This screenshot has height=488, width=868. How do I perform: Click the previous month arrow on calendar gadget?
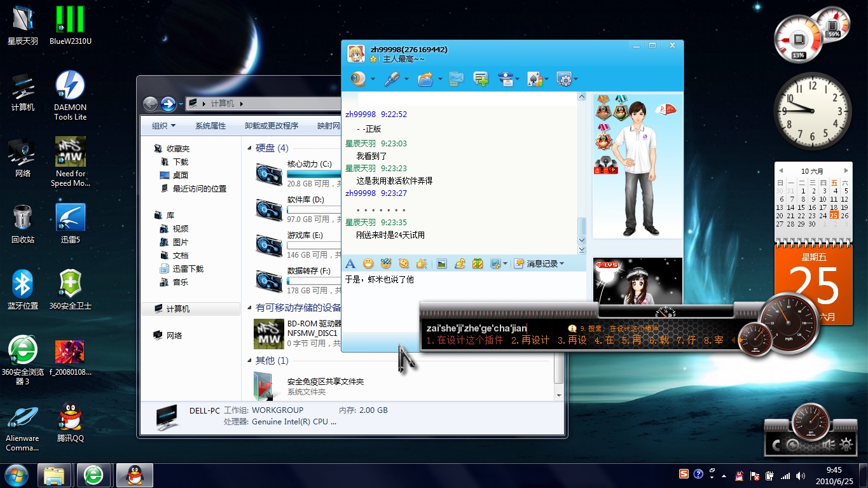(780, 171)
